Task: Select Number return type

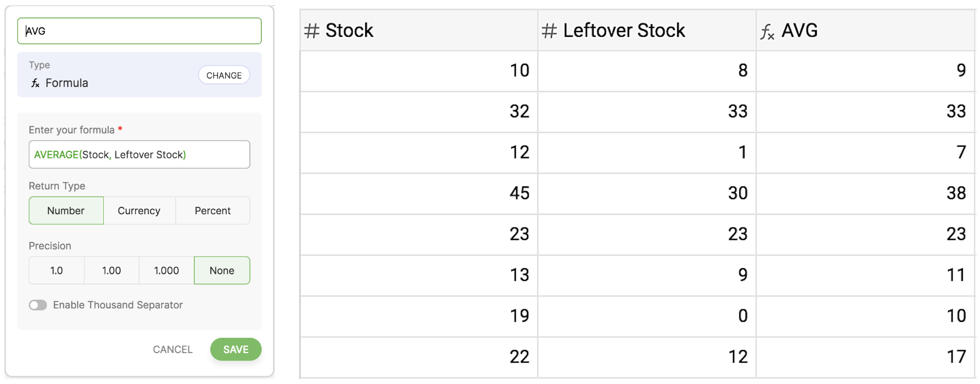Action: [66, 211]
